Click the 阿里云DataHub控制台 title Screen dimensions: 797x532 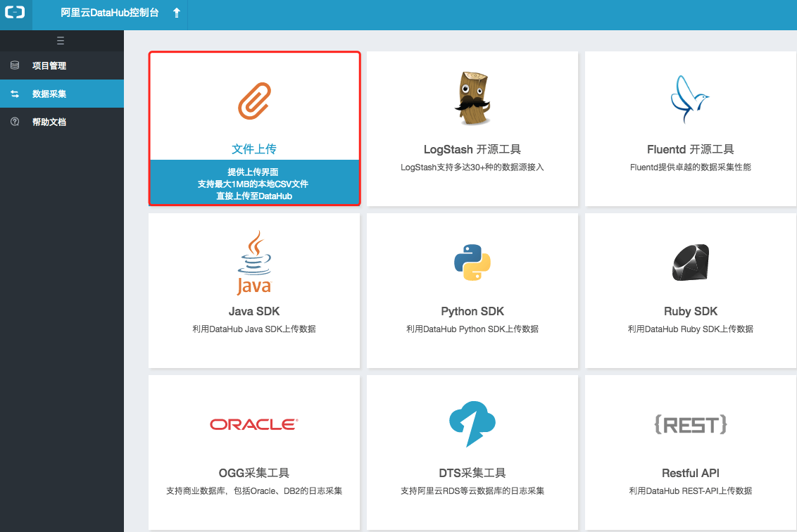click(x=110, y=13)
